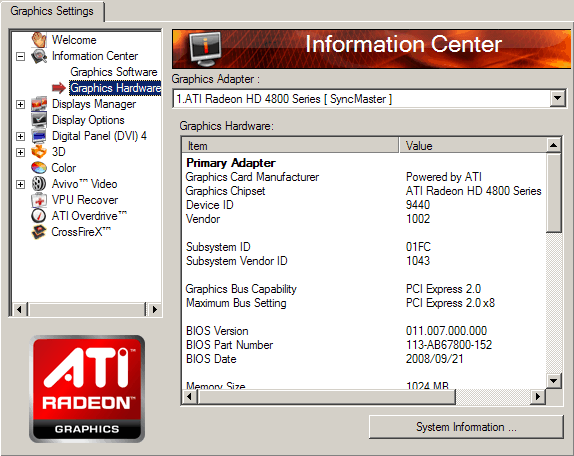Screen dimensions: 574x456
Task: Expand the 3D tree node
Action: (20, 152)
